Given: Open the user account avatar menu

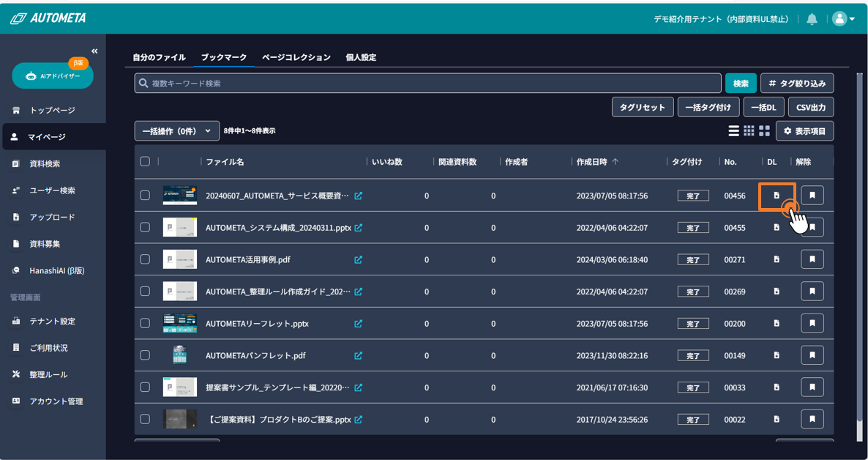Looking at the screenshot, I should click(843, 19).
